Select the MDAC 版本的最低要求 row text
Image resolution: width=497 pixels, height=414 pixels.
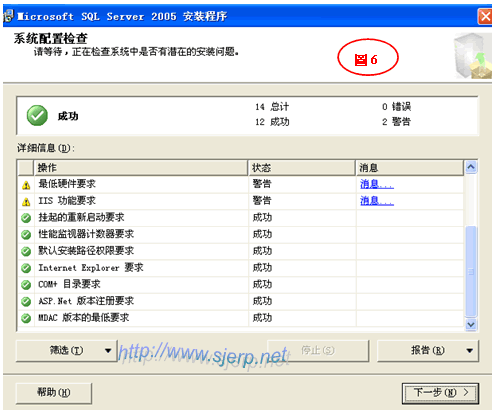click(x=84, y=317)
